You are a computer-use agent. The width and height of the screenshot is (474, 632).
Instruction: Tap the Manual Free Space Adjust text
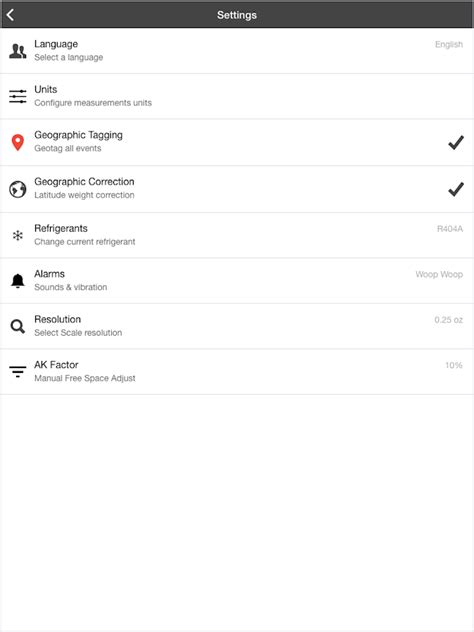coord(85,378)
